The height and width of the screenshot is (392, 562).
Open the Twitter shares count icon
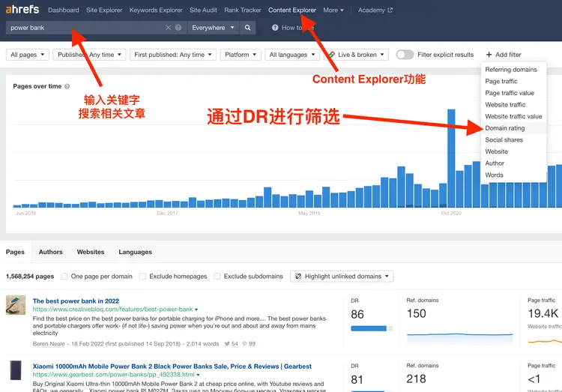coord(226,343)
